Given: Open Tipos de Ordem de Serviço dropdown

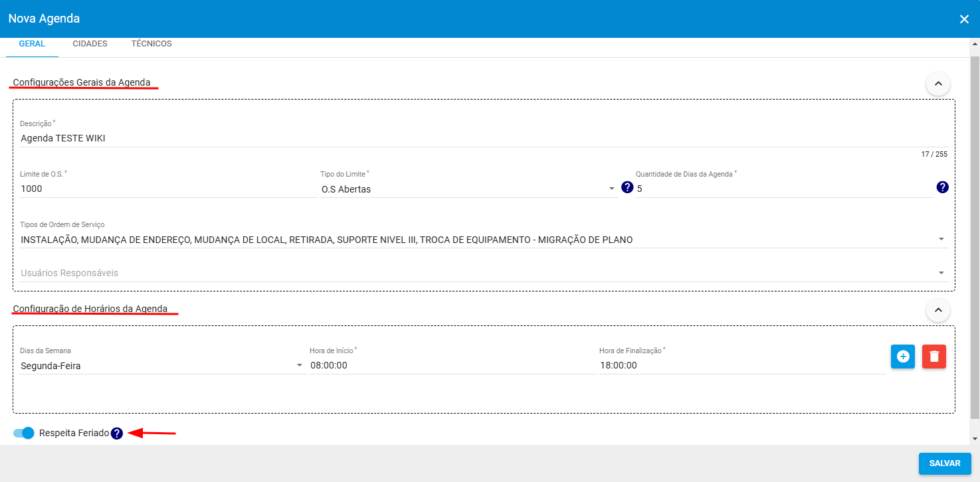Looking at the screenshot, I should pos(484,240).
